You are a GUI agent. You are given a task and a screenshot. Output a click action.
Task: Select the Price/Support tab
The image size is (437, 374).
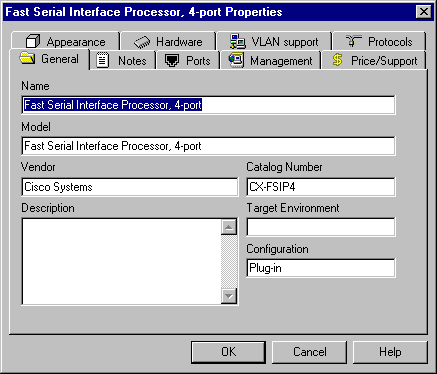(374, 61)
